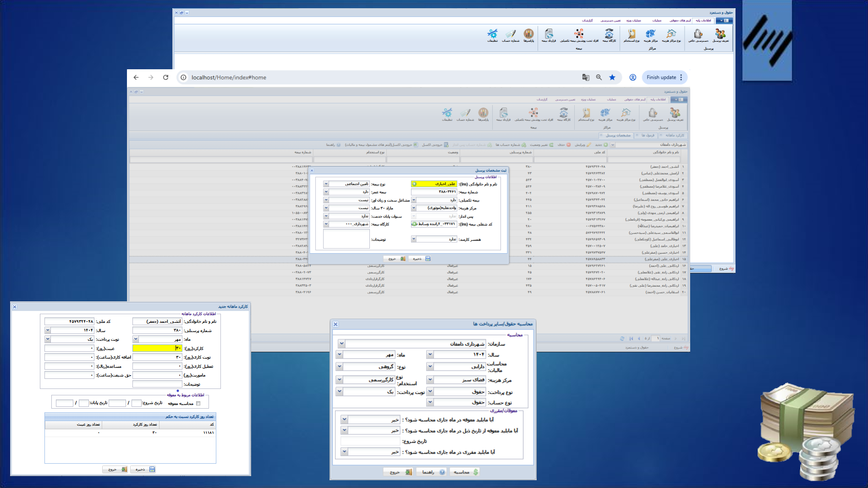The width and height of the screenshot is (868, 488).
Task: Open عملیات ویژه tab in topmost window
Action: [x=633, y=21]
